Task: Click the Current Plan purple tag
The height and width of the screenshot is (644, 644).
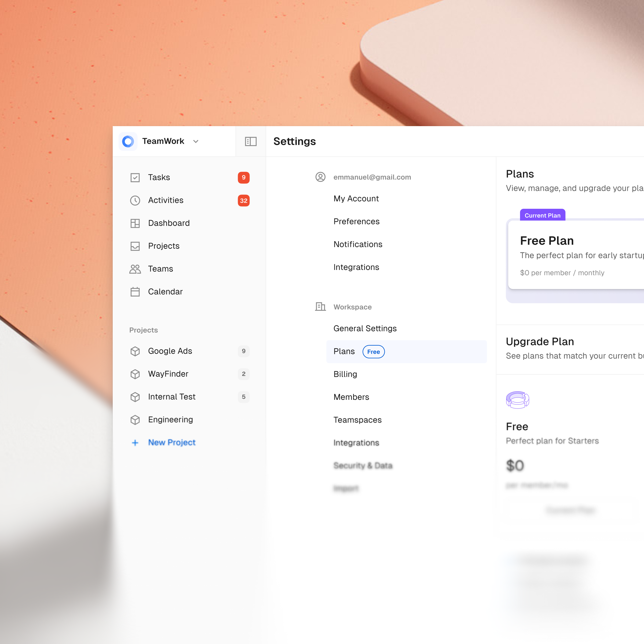Action: (x=542, y=215)
